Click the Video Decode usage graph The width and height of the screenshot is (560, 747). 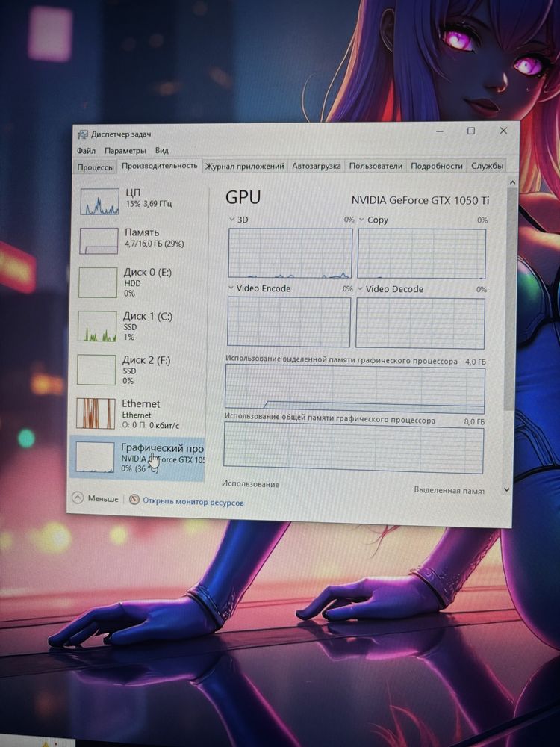coord(420,323)
